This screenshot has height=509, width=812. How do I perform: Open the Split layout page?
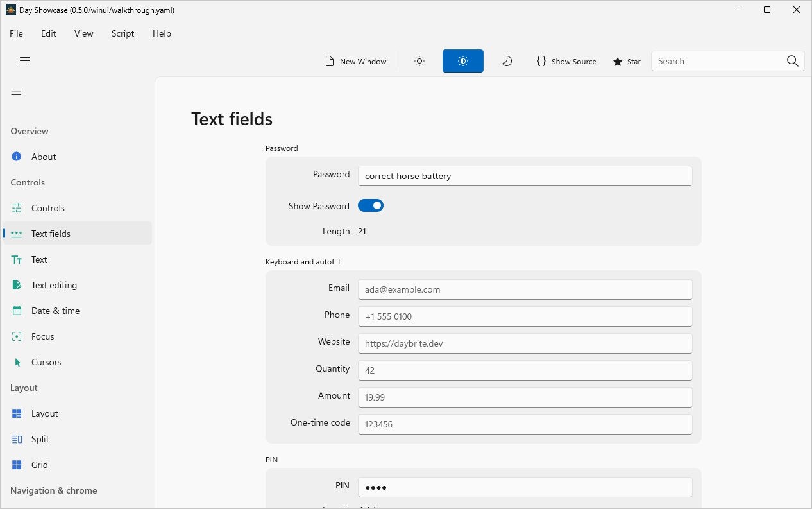(x=78, y=439)
